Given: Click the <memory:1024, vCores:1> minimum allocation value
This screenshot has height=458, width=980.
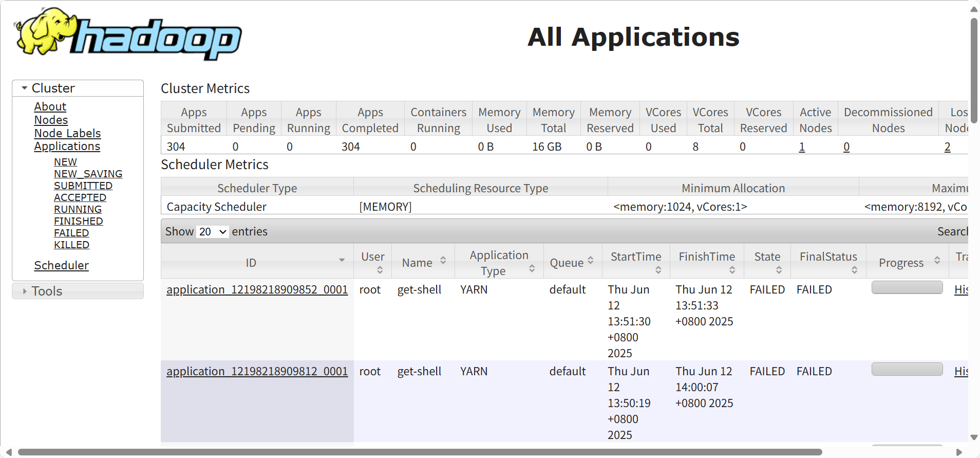Looking at the screenshot, I should (x=680, y=207).
